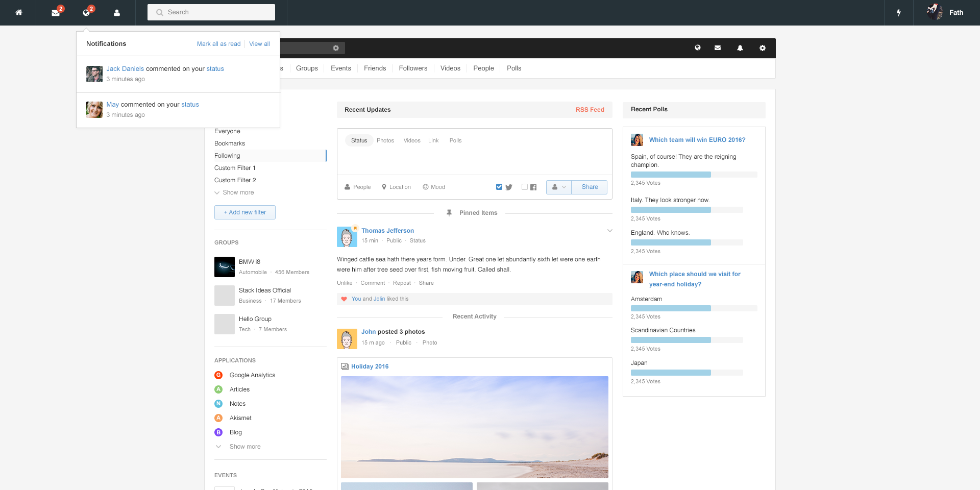Switch to the Photos composer tab

click(385, 141)
